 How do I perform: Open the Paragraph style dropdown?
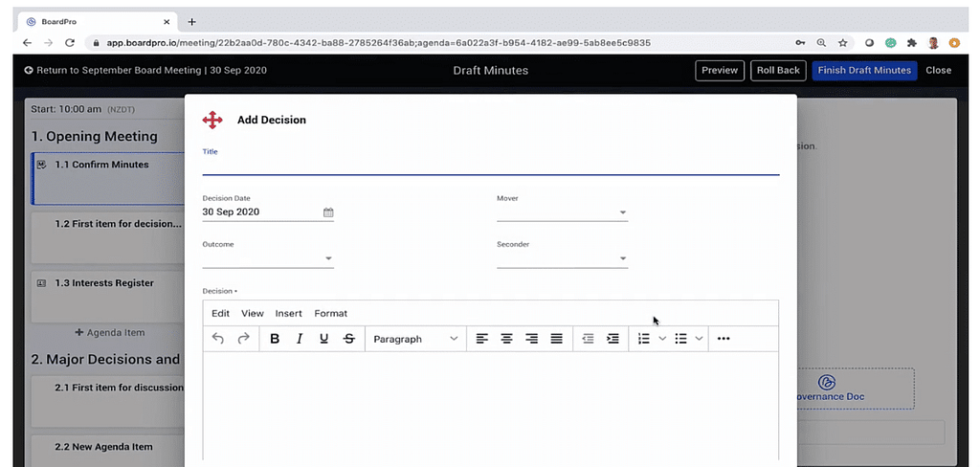tap(415, 339)
